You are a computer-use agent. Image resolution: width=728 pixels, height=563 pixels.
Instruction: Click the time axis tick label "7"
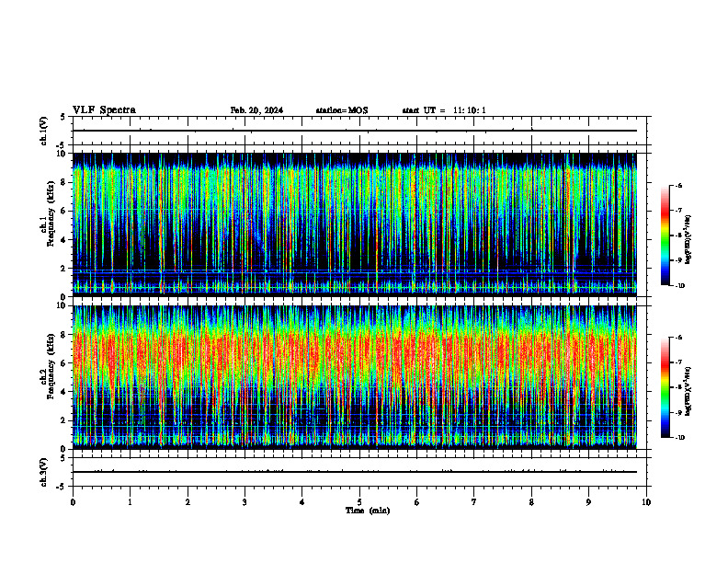[474, 502]
